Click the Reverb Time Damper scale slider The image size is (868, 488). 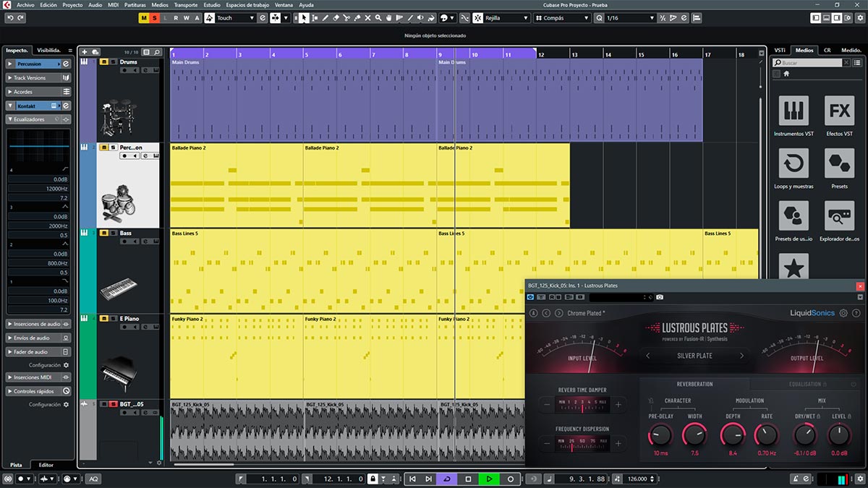[582, 405]
